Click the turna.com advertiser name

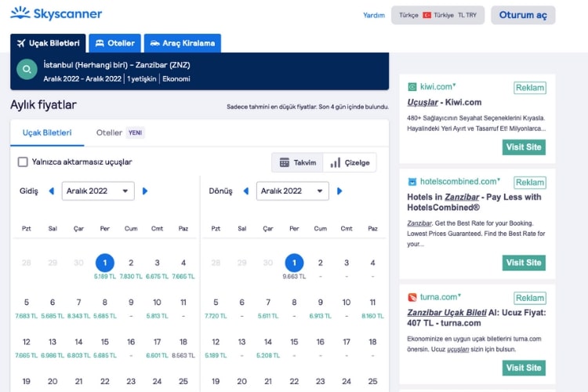click(440, 297)
